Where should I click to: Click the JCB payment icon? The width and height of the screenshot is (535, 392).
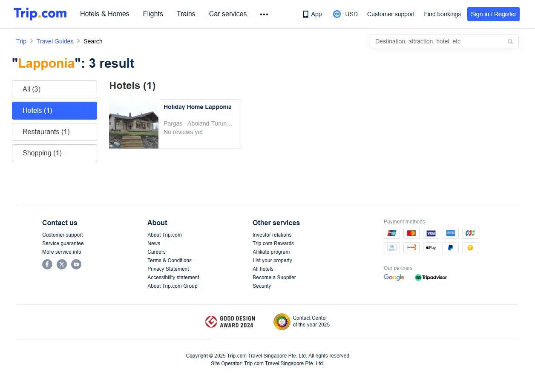pos(470,233)
